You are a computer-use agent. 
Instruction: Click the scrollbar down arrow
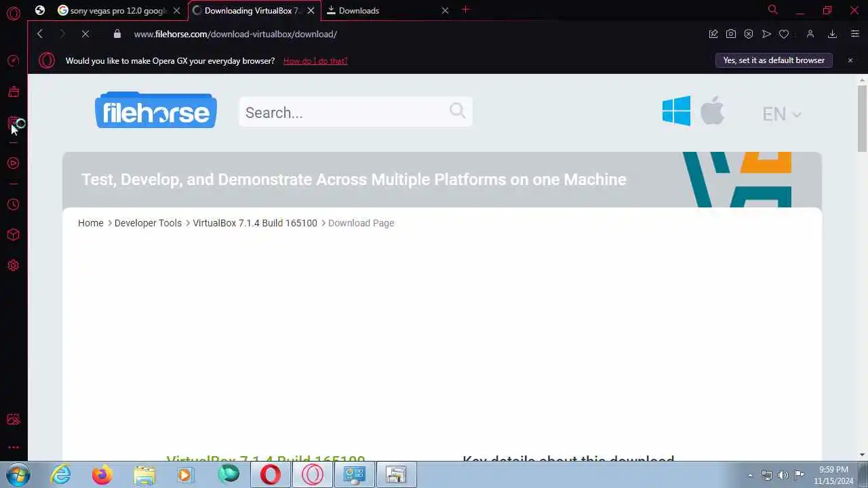click(862, 455)
